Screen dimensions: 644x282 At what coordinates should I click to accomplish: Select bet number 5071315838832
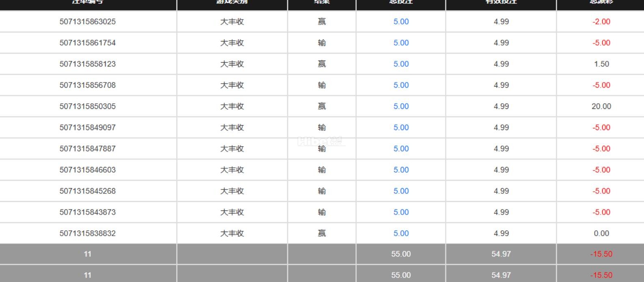tap(88, 233)
